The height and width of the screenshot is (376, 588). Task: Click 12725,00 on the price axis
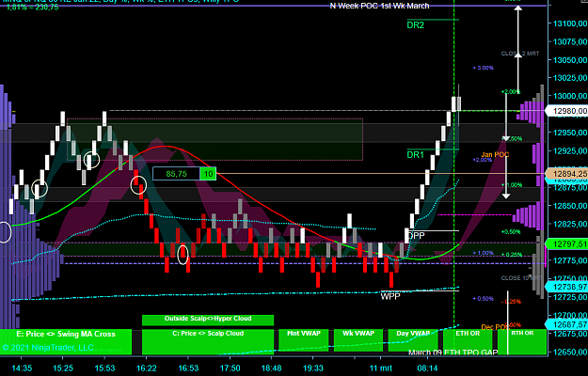(570, 297)
